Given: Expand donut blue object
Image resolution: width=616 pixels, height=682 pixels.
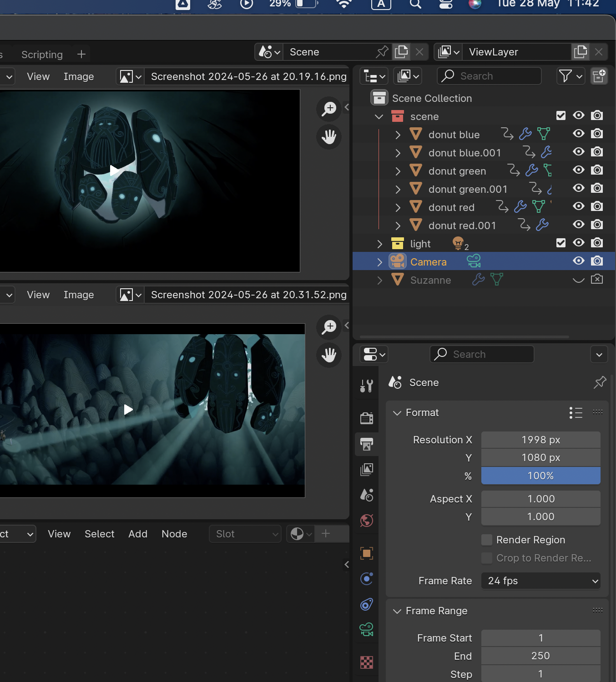Looking at the screenshot, I should pyautogui.click(x=398, y=135).
